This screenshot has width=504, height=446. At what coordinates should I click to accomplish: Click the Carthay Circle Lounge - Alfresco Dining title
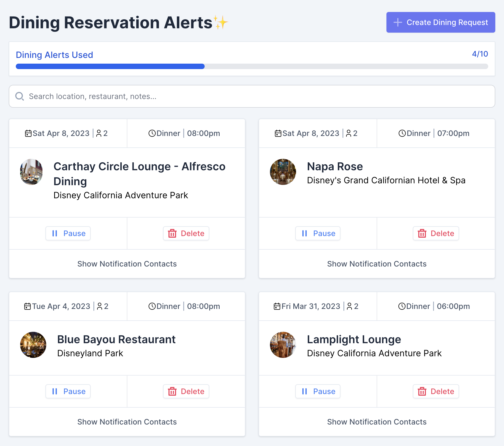[139, 174]
